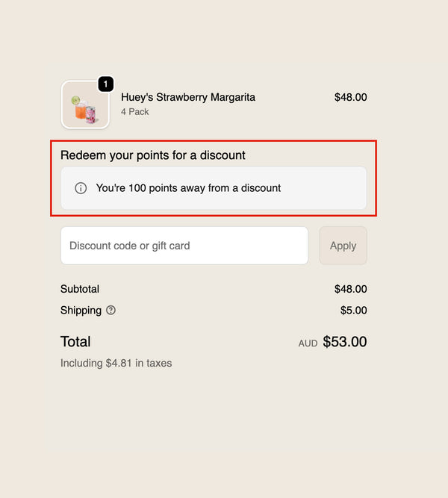The width and height of the screenshot is (448, 498).
Task: Click the Shipping label text
Action: click(x=81, y=311)
